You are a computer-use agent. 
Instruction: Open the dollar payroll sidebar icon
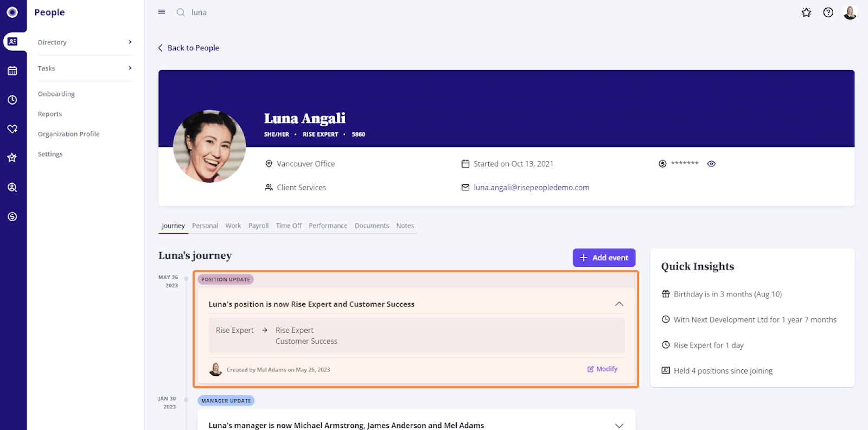12,217
